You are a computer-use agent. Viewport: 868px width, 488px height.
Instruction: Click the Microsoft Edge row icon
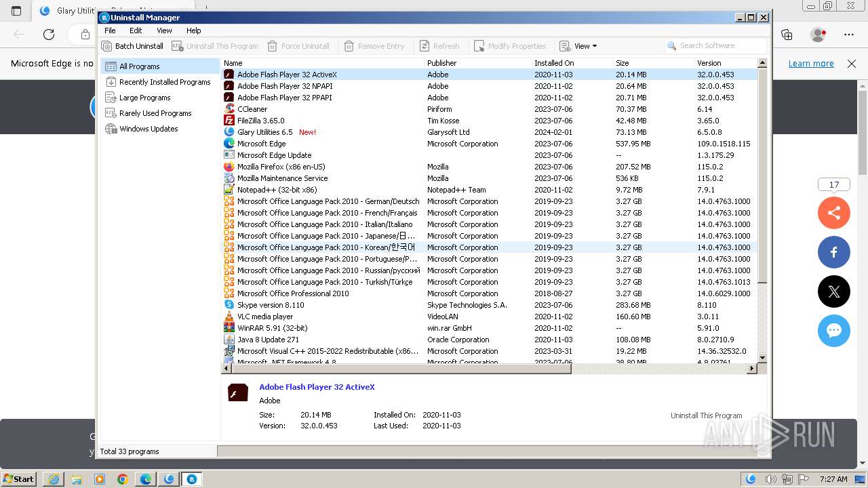pyautogui.click(x=229, y=144)
